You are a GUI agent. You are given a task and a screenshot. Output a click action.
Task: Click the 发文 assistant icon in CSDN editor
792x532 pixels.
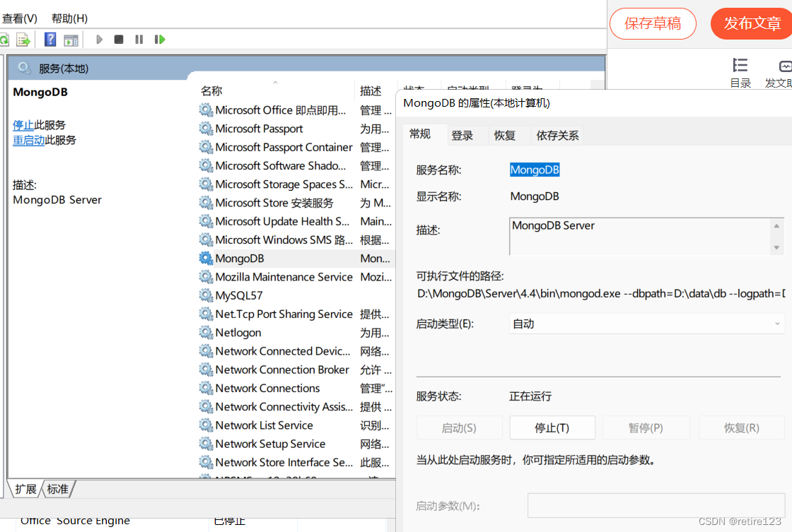[x=786, y=66]
